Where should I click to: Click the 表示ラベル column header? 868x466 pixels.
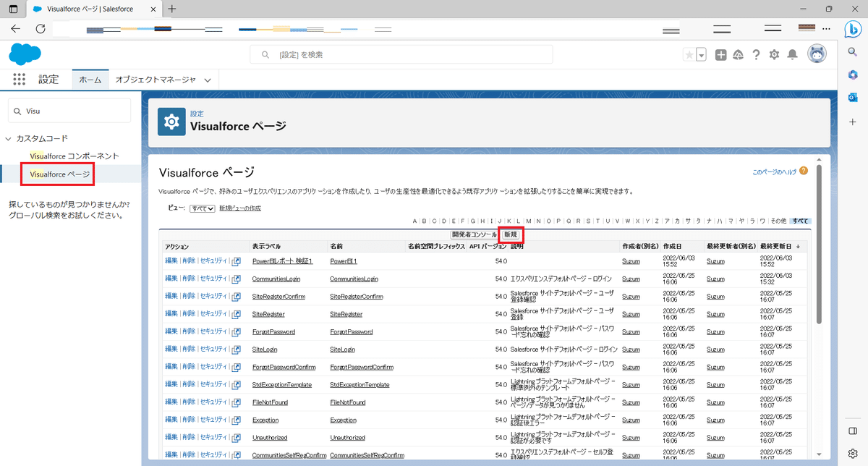pos(268,247)
